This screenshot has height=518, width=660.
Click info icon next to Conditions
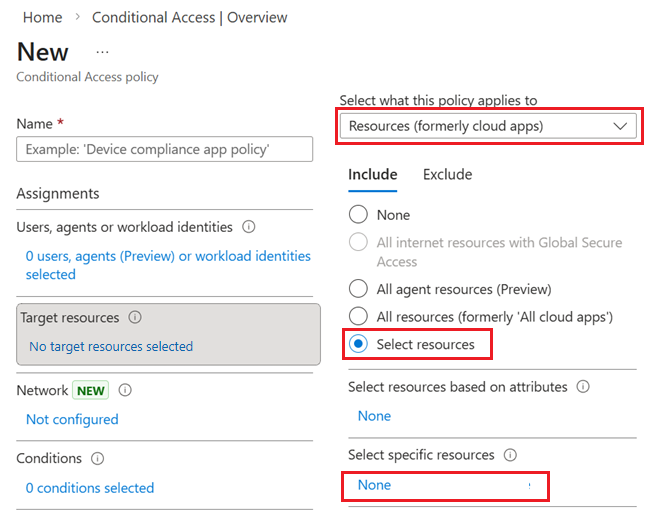[x=98, y=458]
